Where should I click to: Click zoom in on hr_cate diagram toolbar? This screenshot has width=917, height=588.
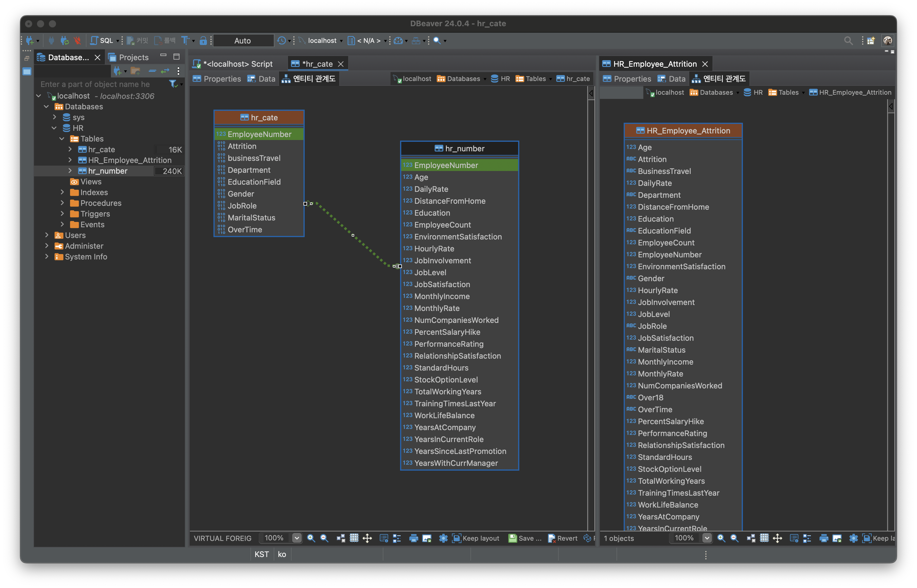tap(311, 538)
